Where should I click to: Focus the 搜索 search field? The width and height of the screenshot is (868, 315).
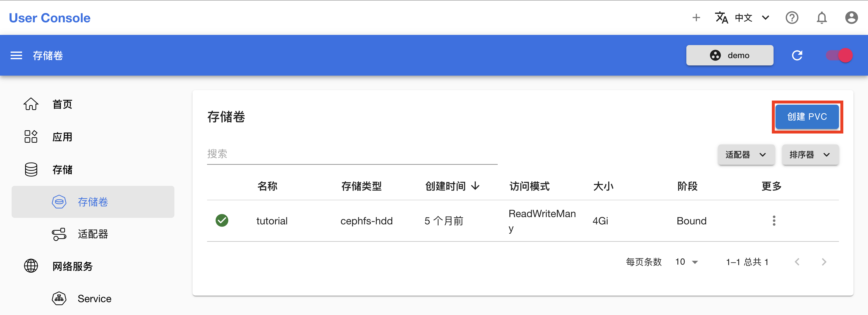[352, 154]
